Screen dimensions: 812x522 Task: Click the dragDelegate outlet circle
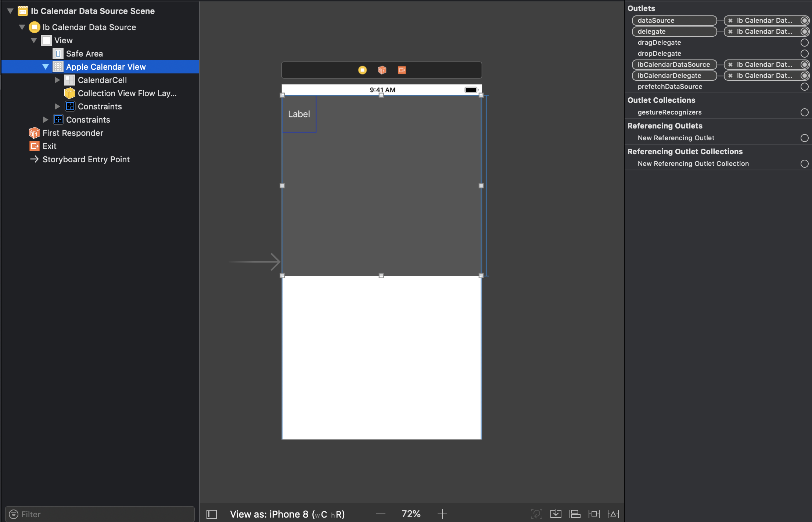pos(805,43)
